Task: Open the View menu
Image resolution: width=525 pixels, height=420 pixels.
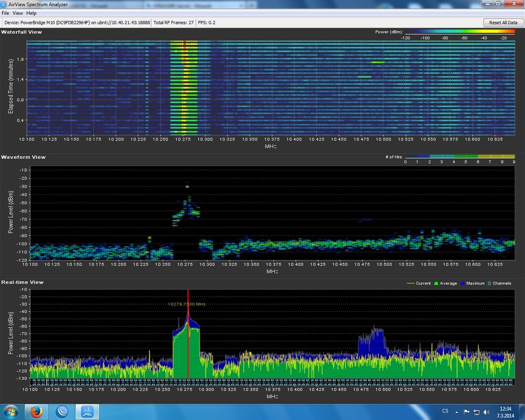Action: pyautogui.click(x=18, y=13)
